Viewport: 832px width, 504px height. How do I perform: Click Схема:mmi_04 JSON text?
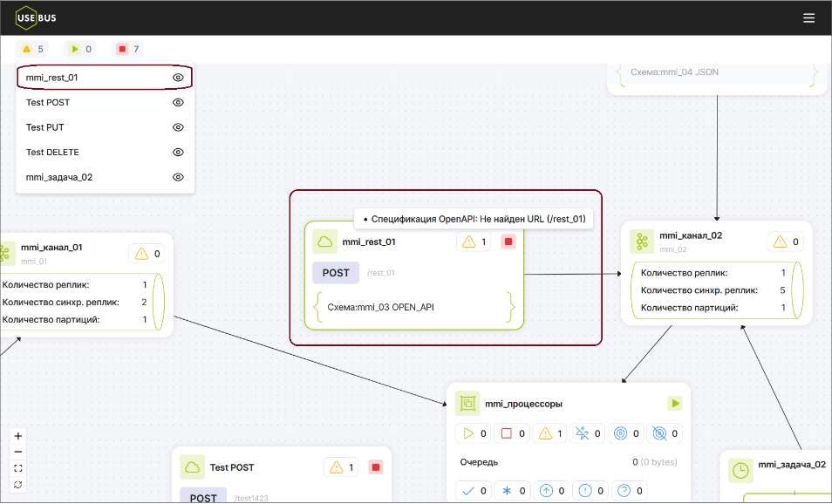pos(674,72)
